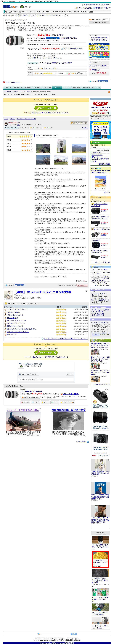Viewport: 114px width, 644px height.
Task: Open 少し重いけれど手放せないレンズ in new reviews list
Action: [17, 310]
